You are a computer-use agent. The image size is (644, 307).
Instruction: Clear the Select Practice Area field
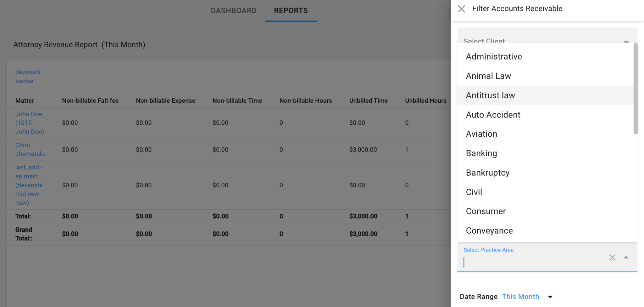click(x=612, y=258)
